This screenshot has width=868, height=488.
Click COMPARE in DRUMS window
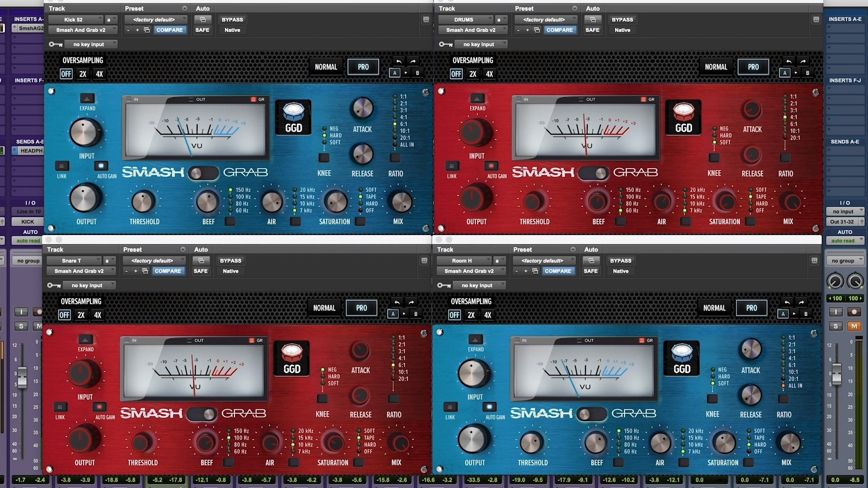559,30
